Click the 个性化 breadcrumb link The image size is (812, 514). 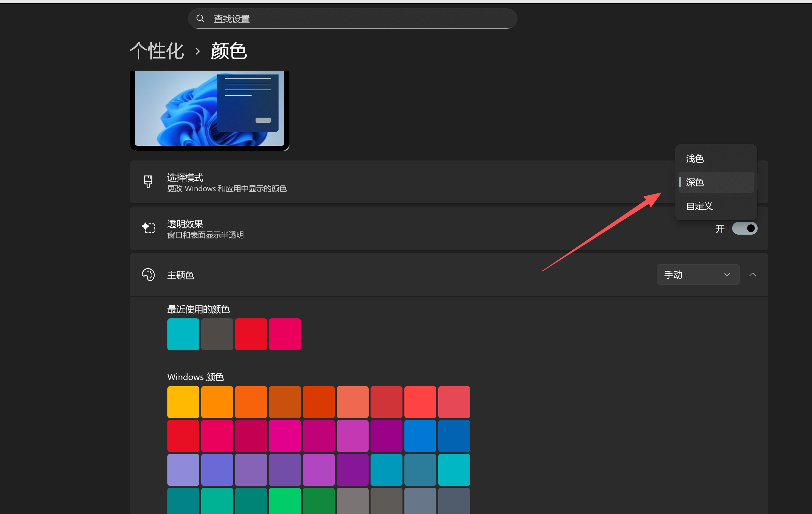[157, 51]
